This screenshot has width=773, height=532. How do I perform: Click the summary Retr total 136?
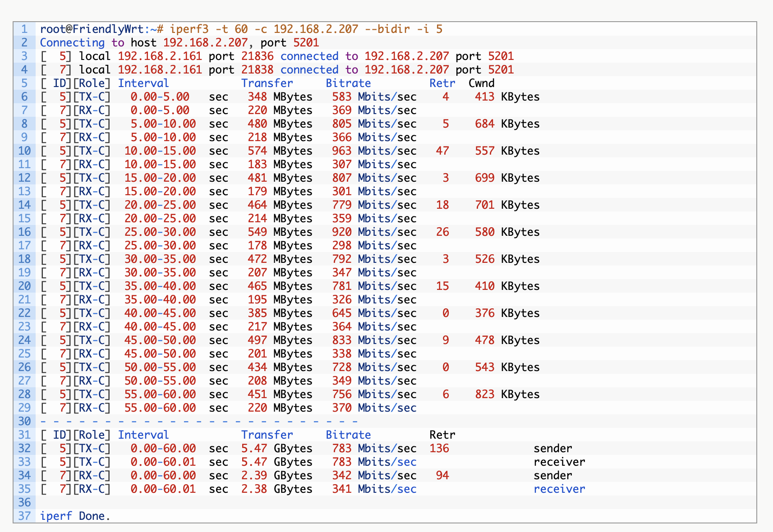coord(439,449)
